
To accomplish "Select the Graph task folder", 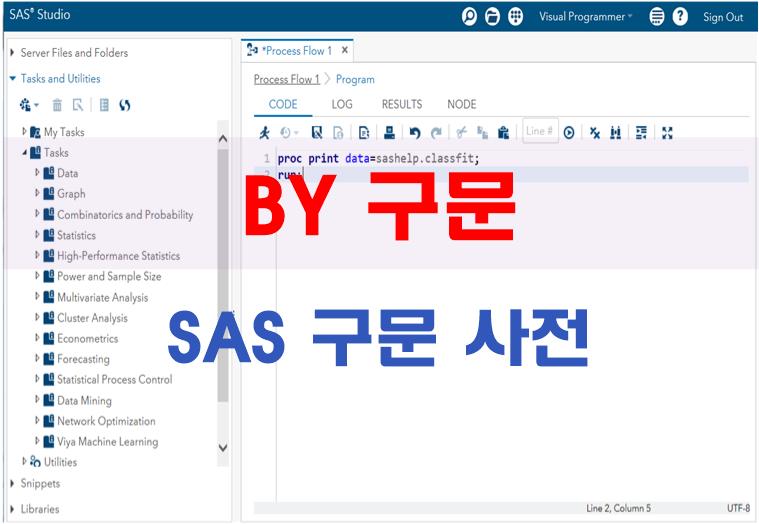I will tap(71, 194).
